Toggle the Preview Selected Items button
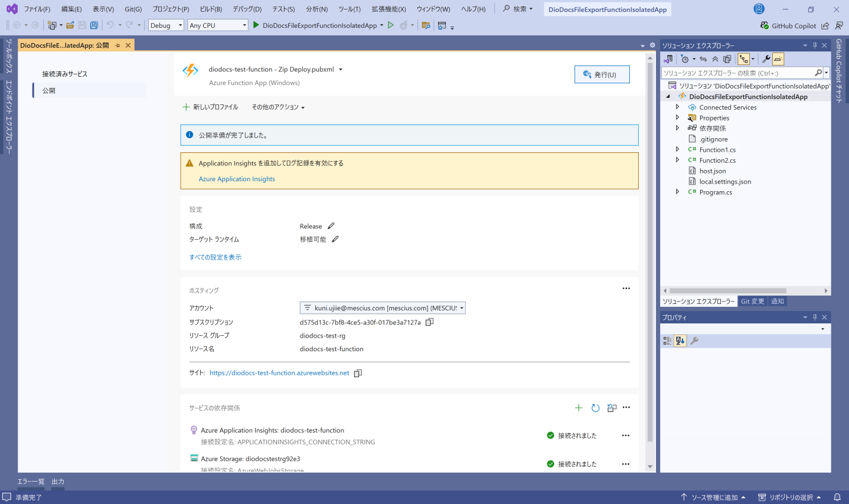The image size is (849, 504). pos(778,59)
